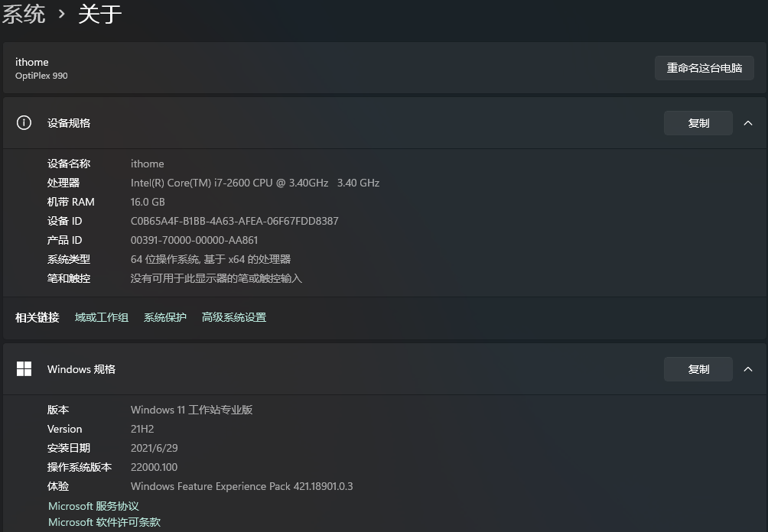The image size is (768, 532).
Task: Select device ID C0B65A4F-B1BB-4A63-AFEA-06F67FDD8387
Action: point(234,221)
